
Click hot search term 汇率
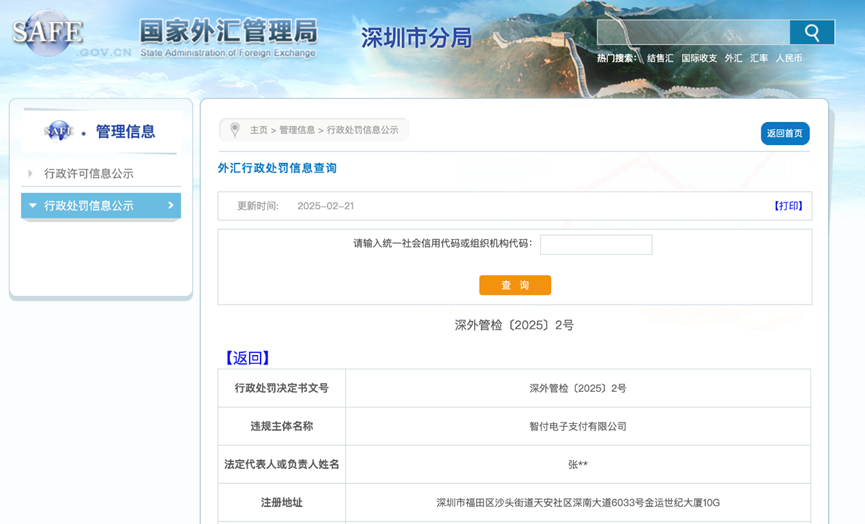[759, 58]
